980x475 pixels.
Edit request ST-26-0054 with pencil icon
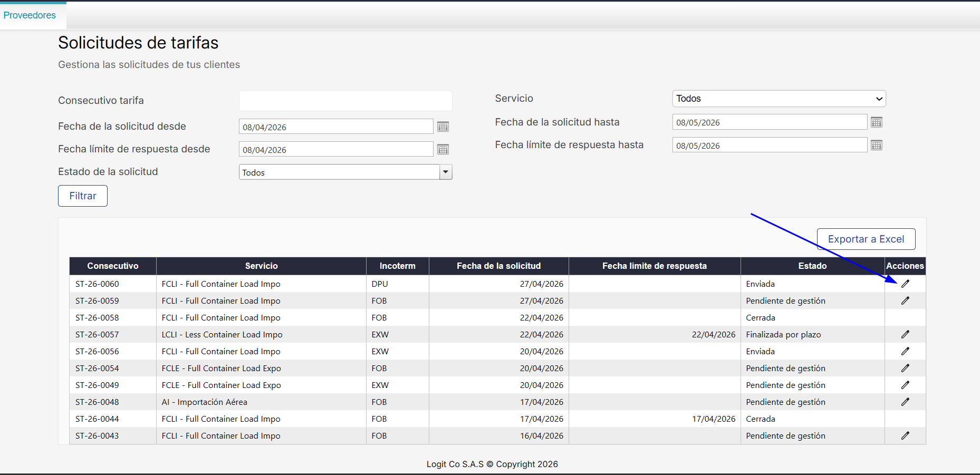905,368
